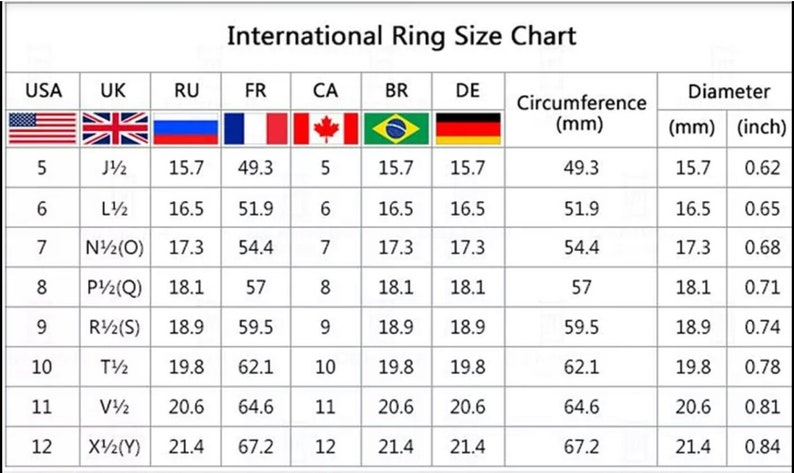Click UK size T½ cell
The height and width of the screenshot is (473, 794).
114,367
